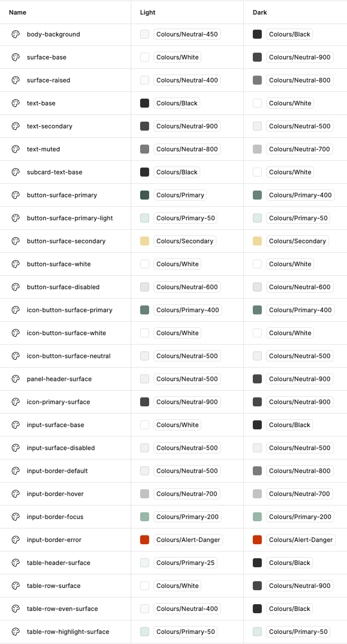Click the palette icon next to icon-button-surface-white
The image size is (347, 644).
(15, 333)
